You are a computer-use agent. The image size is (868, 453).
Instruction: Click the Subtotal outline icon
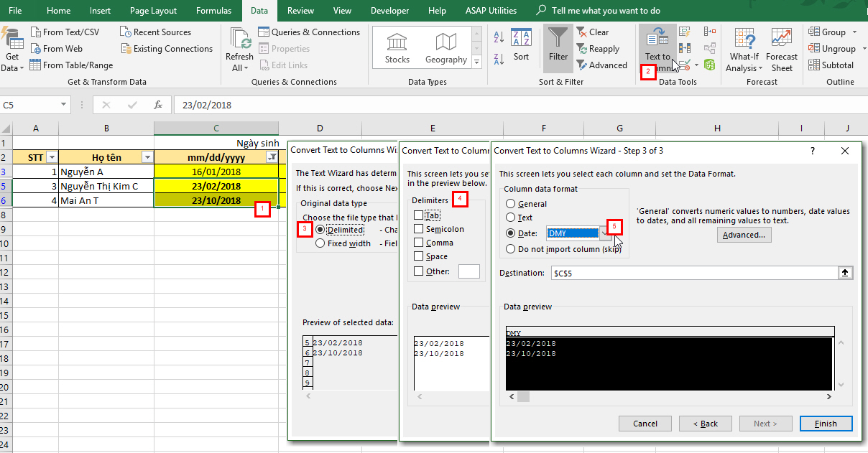(815, 65)
